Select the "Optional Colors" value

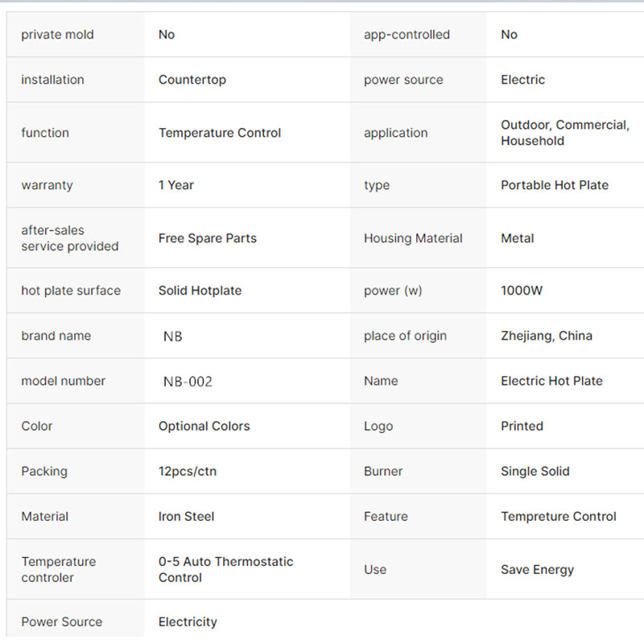pyautogui.click(x=204, y=426)
